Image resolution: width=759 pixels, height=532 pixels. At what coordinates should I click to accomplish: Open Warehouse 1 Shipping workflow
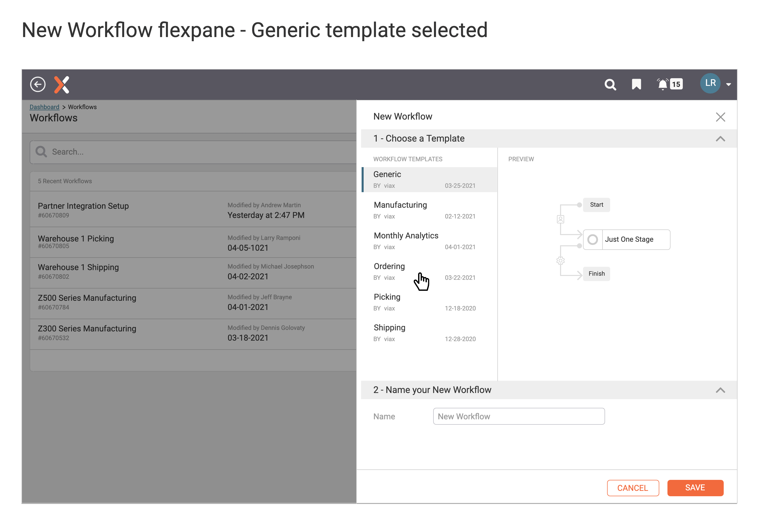(x=193, y=273)
